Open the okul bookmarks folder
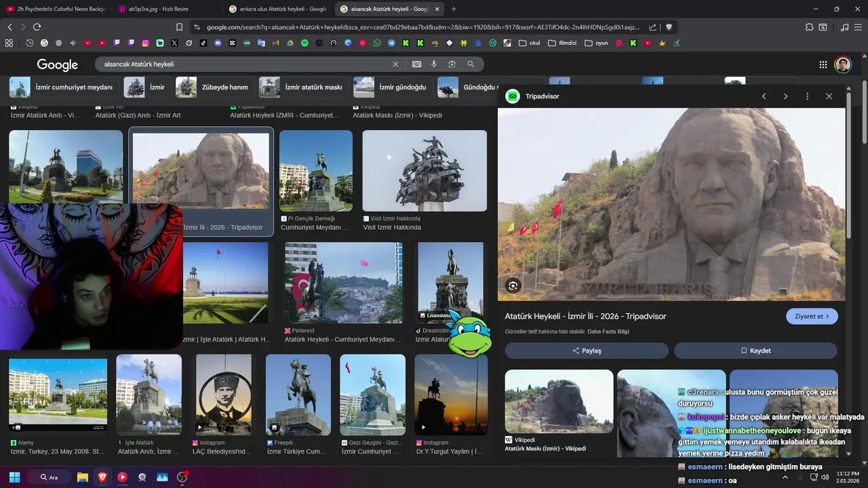868x488 pixels. (x=530, y=43)
